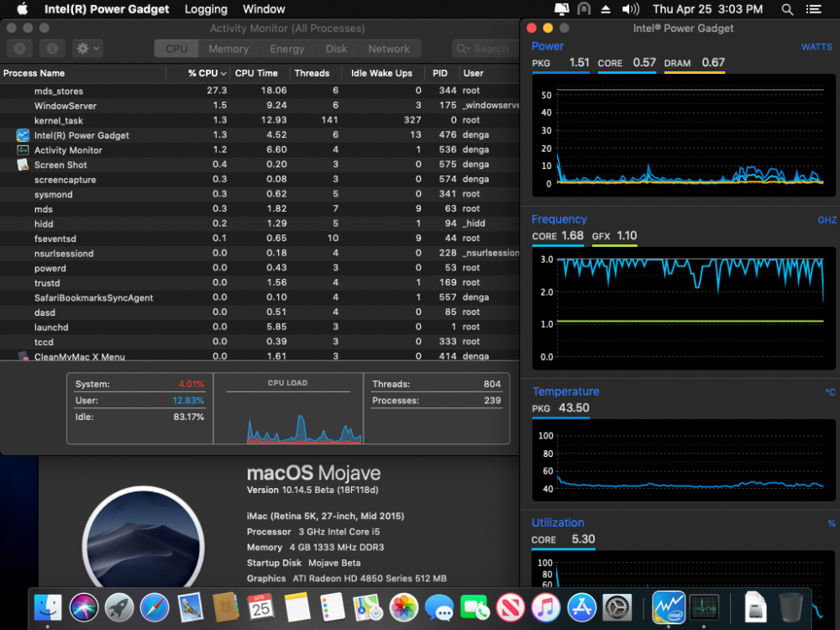Select the launchd process row

(260, 327)
